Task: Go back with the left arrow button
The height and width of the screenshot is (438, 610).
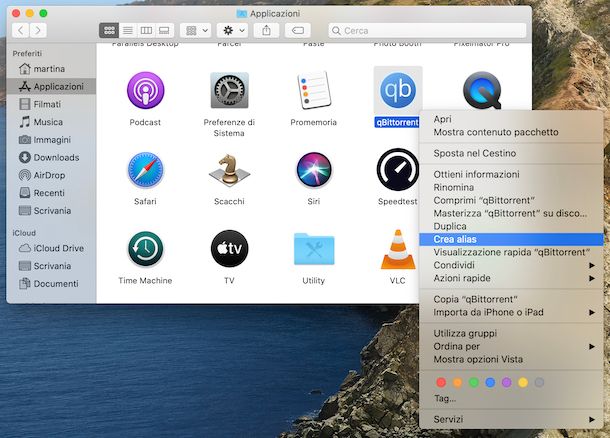Action: 21,30
